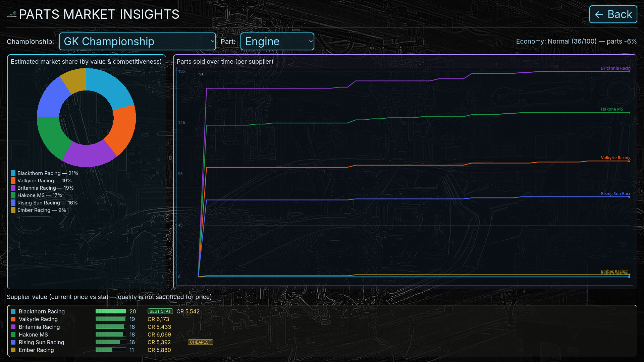The width and height of the screenshot is (644, 362).
Task: Select the Ember Racing — 9% legend entry
Action: pos(39,210)
